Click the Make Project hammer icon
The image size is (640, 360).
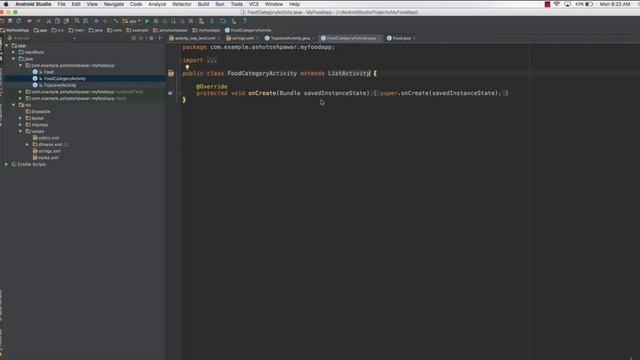pyautogui.click(x=116, y=21)
